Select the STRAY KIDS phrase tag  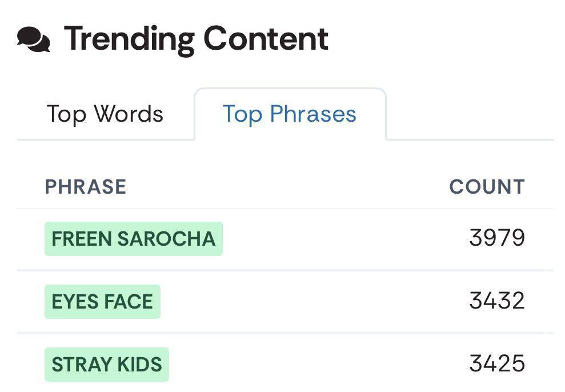[x=107, y=364]
